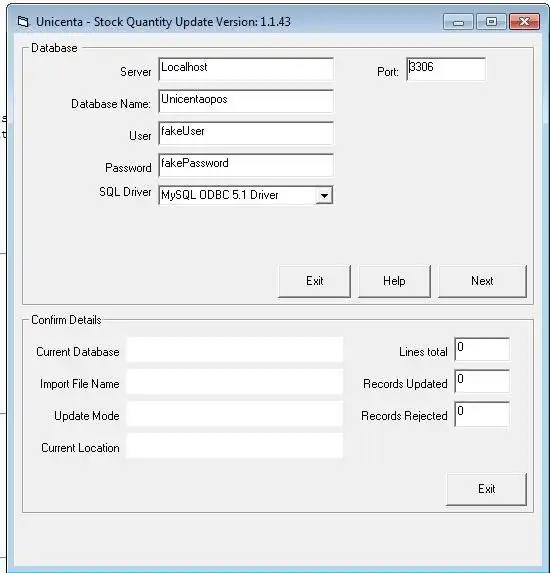Click the Exit button in Database group
This screenshot has width=550, height=573.
[314, 281]
